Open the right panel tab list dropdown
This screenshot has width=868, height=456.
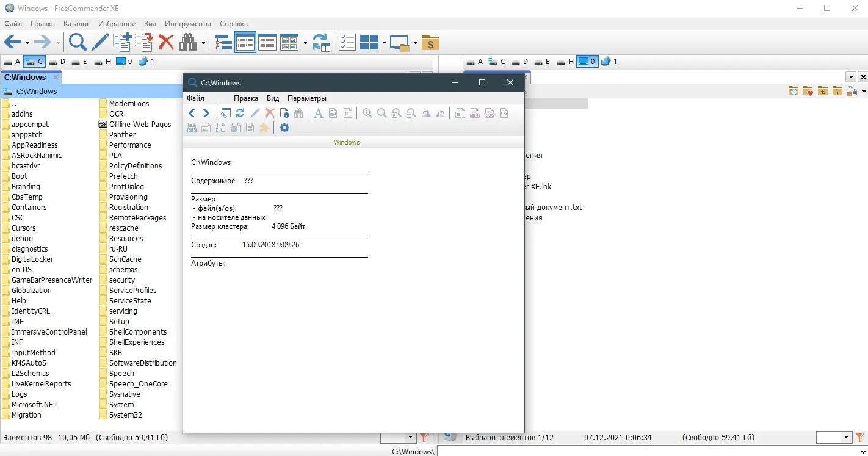(x=852, y=78)
